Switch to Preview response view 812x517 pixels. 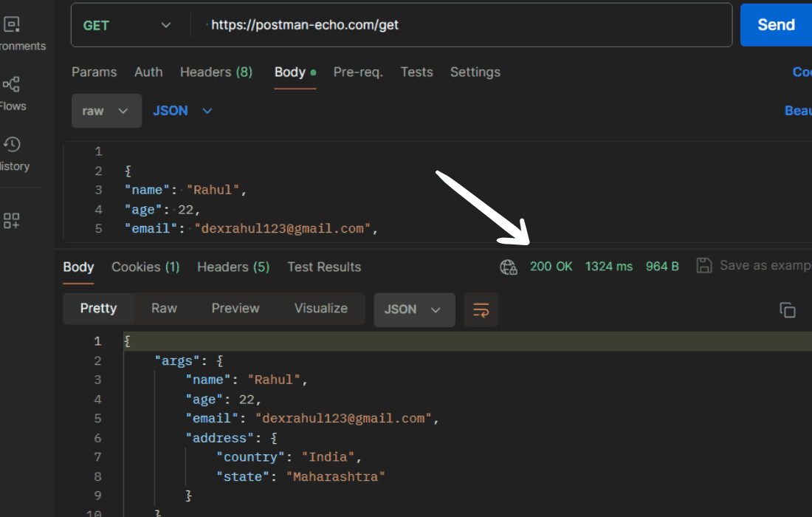[x=235, y=309]
